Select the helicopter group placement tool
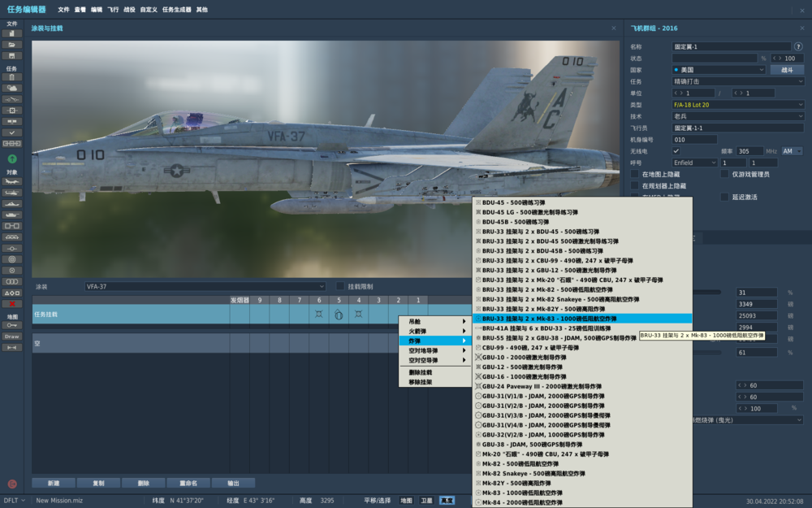This screenshot has width=812, height=508. click(x=12, y=193)
